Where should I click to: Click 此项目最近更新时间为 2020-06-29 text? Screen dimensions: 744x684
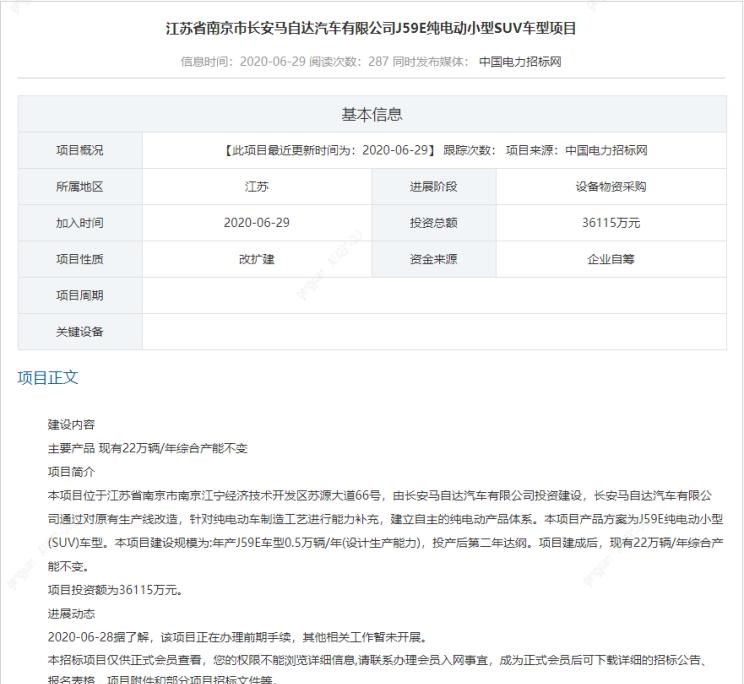[x=329, y=150]
